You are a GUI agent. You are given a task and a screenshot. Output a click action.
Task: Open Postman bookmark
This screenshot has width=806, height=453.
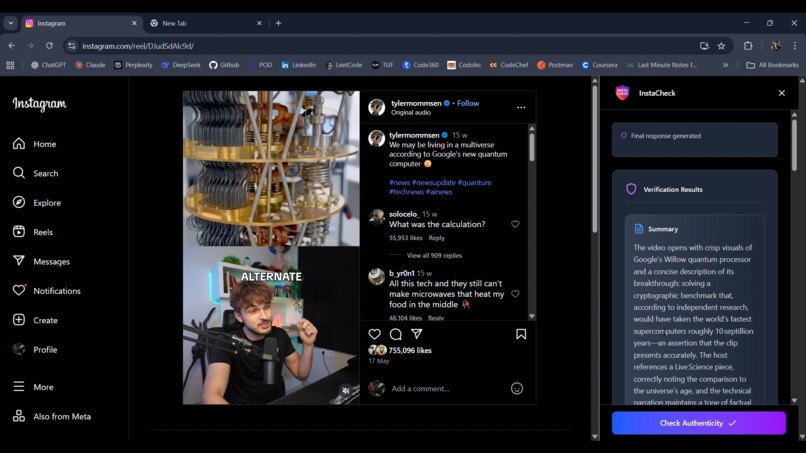[x=555, y=65]
